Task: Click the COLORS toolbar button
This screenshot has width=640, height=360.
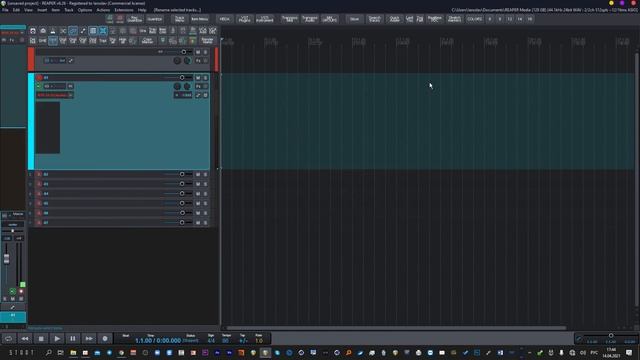Action: coord(475,19)
